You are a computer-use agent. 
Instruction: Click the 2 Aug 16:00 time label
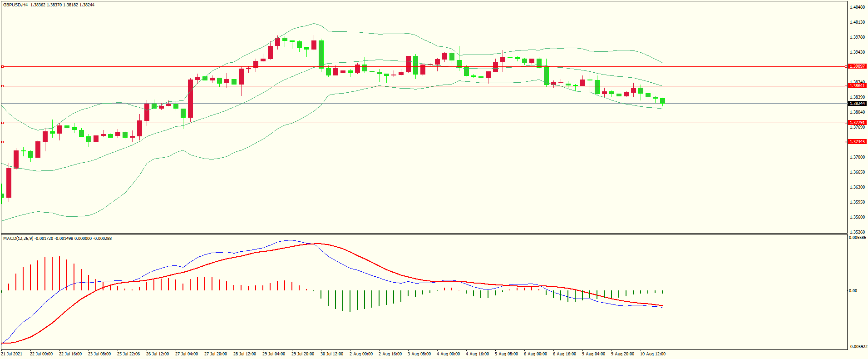(x=390, y=354)
